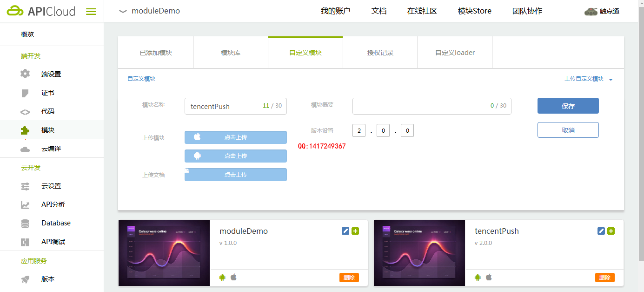Click the blue 保存 button
644x292 pixels.
coord(568,106)
